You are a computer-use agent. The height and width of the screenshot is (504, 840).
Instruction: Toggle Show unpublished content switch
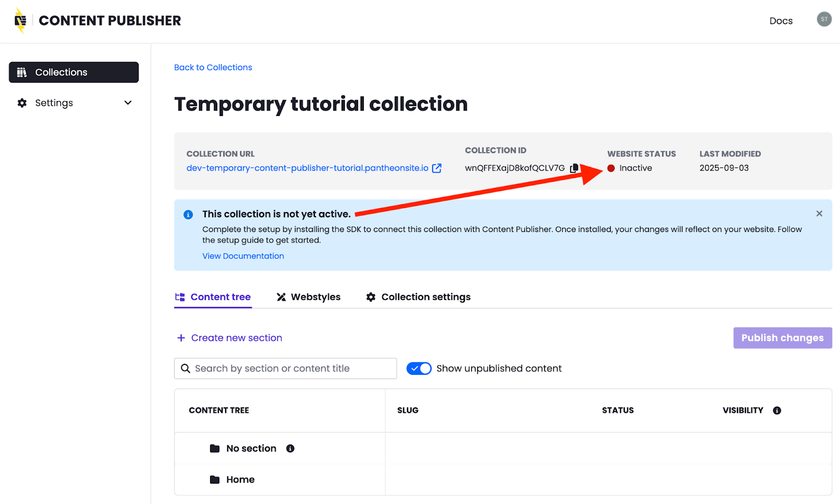click(419, 369)
